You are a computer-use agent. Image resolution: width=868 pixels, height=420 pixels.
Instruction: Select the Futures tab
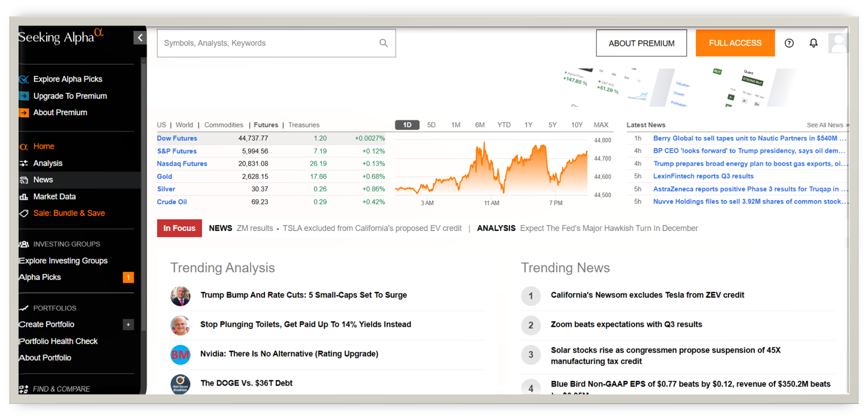(x=266, y=125)
